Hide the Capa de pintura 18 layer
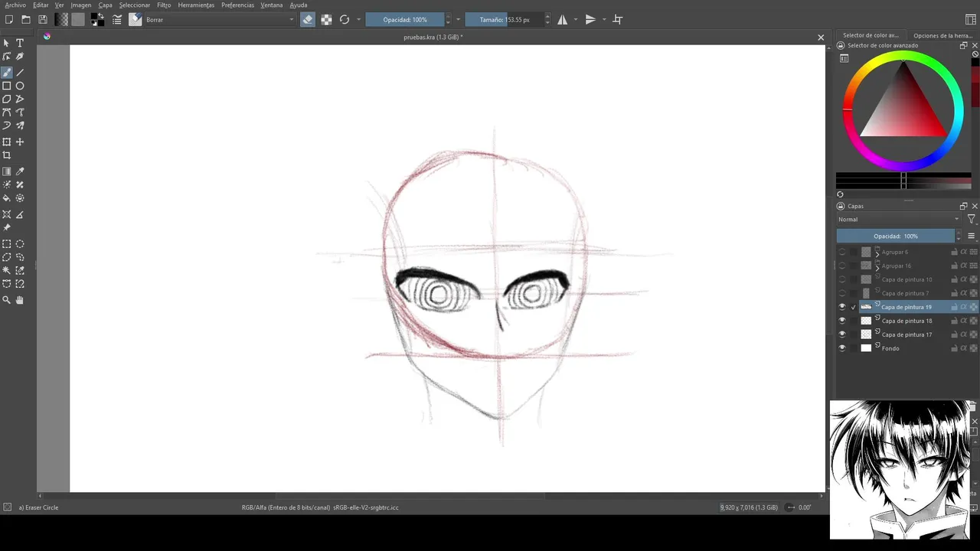The width and height of the screenshot is (980, 551). [842, 321]
